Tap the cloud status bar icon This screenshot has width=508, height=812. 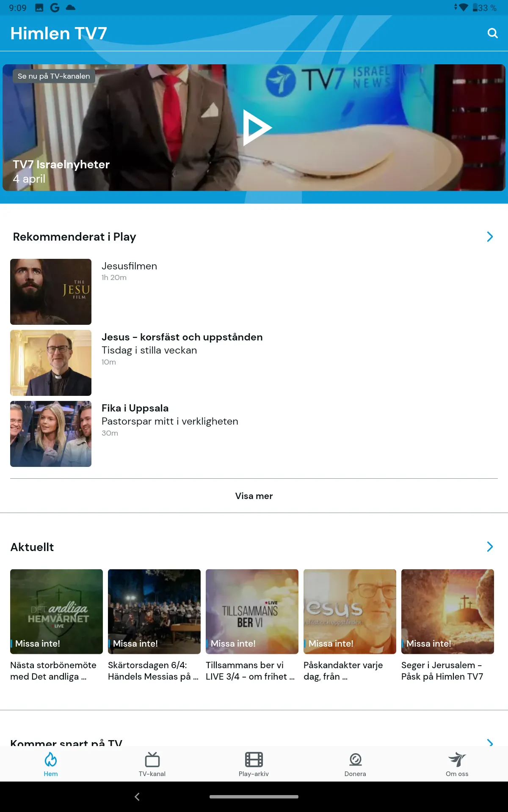coord(71,8)
